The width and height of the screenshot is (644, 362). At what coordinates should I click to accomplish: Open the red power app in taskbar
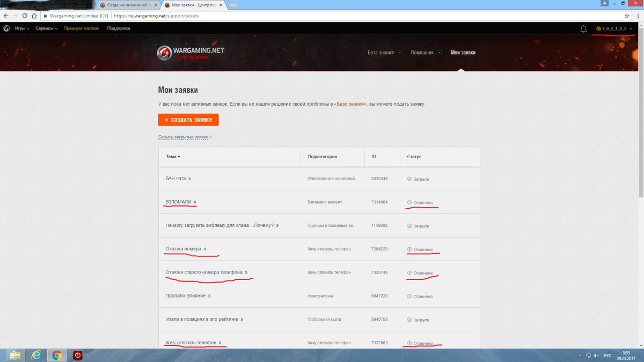coord(78,355)
